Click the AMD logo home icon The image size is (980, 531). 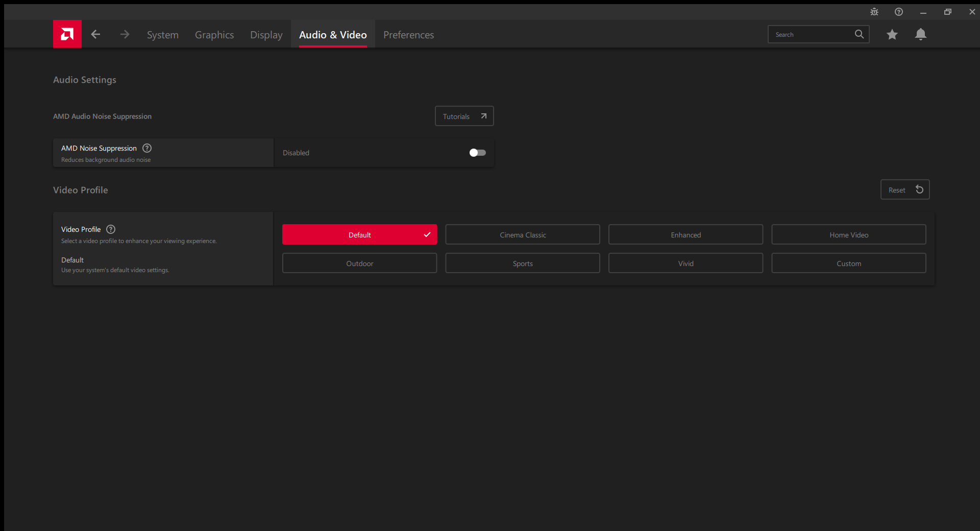(67, 34)
